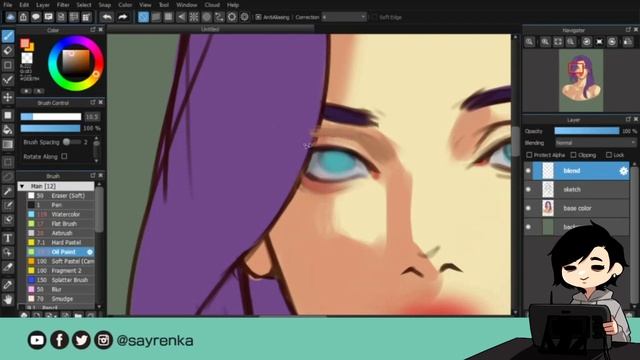Hide the base color layer
Image resolution: width=640 pixels, height=360 pixels.
(528, 208)
